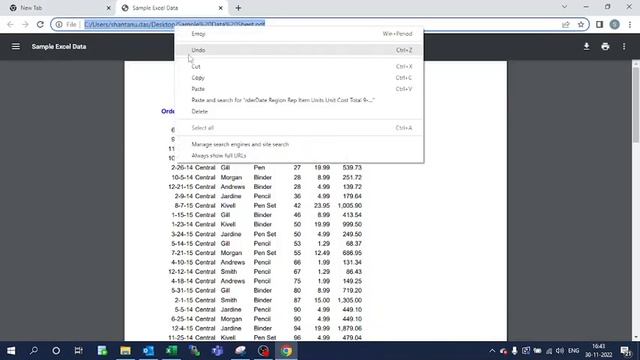Click total value 1,305.00
The image size is (640, 360).
coord(350,300)
